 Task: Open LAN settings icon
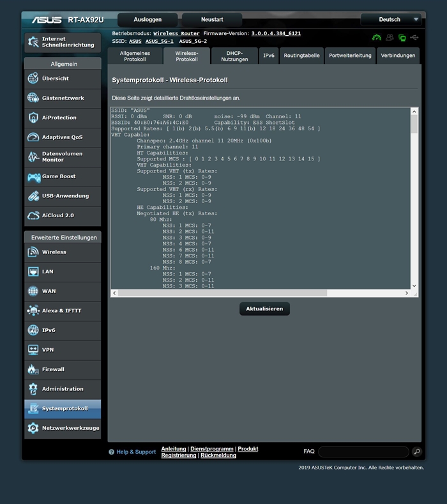[33, 271]
